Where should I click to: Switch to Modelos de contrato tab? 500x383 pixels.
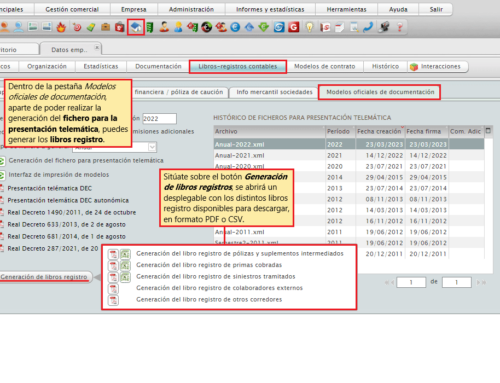(324, 66)
